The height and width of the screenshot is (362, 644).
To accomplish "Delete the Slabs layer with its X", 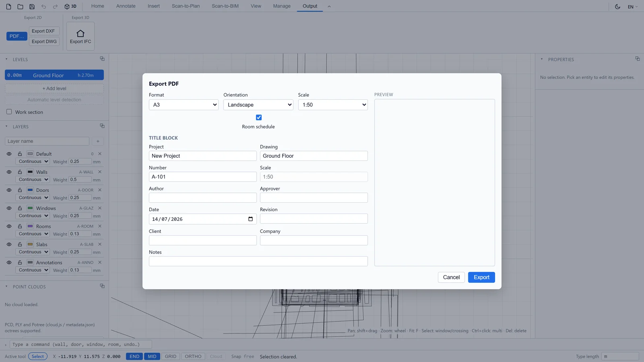I will (x=100, y=244).
